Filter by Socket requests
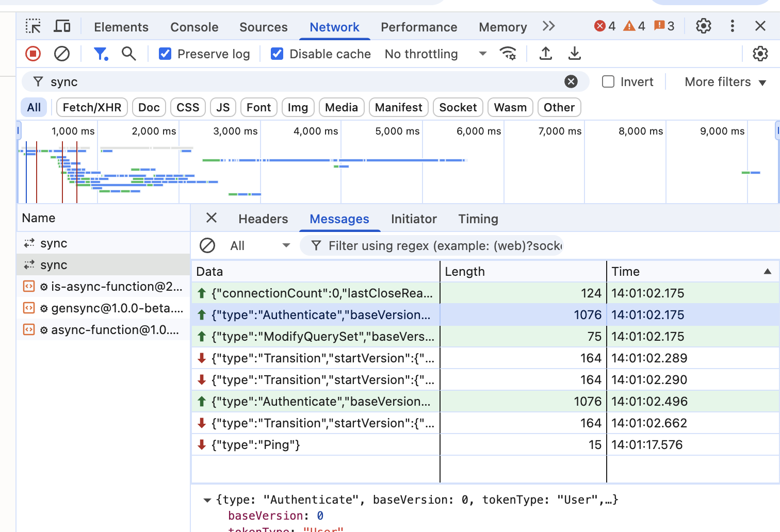Viewport: 780px width, 532px height. tap(458, 107)
